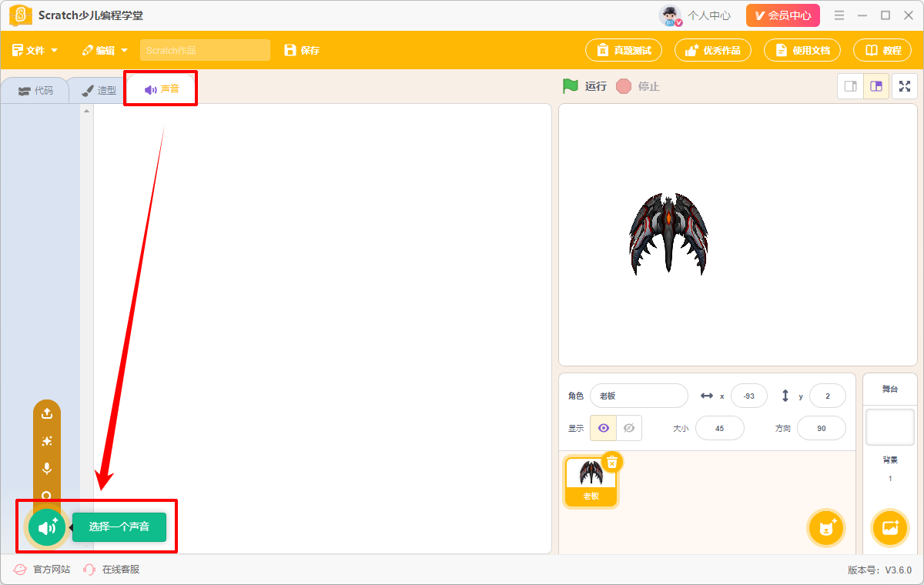Screen dimensions: 924x585
Task: Open the hamburger menu in title bar
Action: (839, 15)
